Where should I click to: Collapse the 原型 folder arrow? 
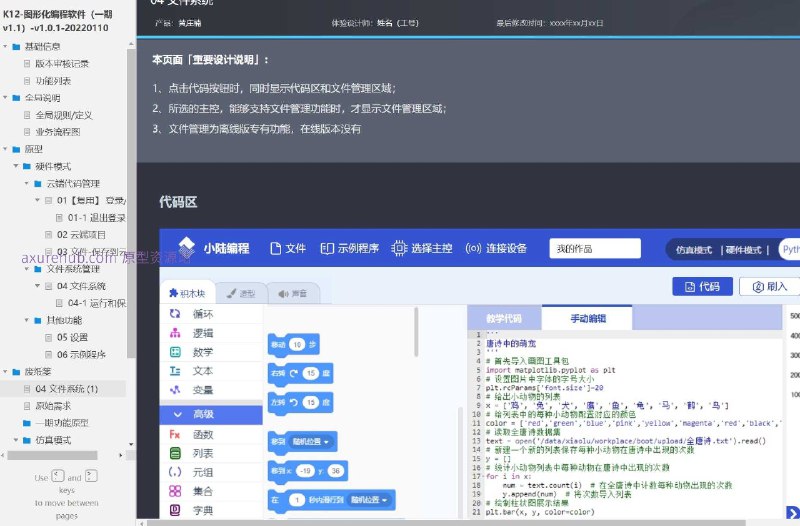click(6, 149)
